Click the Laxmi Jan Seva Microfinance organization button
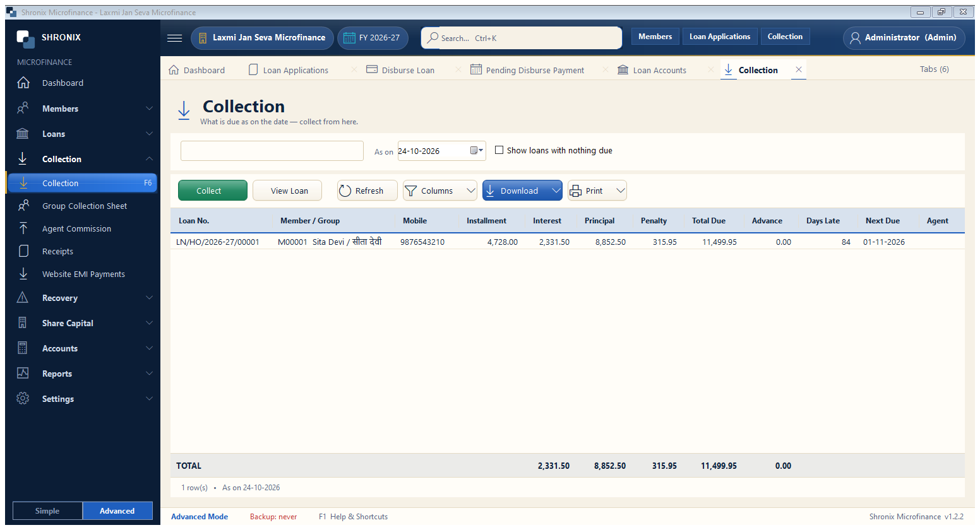The width and height of the screenshot is (980, 530). point(262,38)
